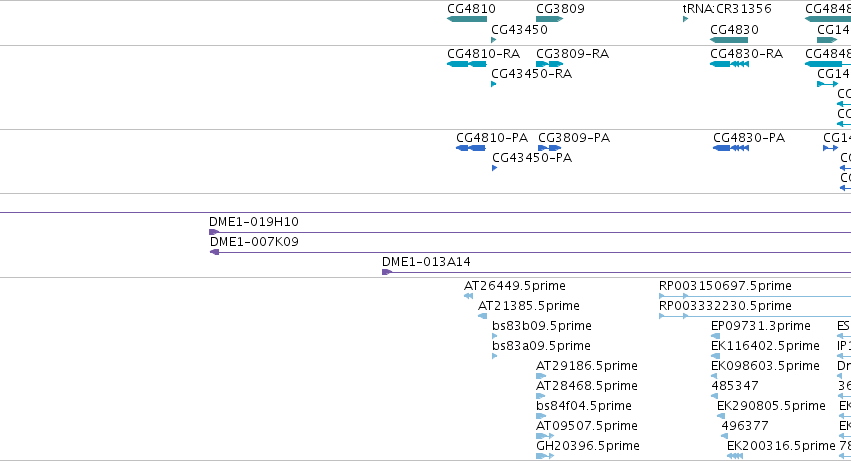
Task: Open the CG43450-RA transcript label
Action: [531, 74]
